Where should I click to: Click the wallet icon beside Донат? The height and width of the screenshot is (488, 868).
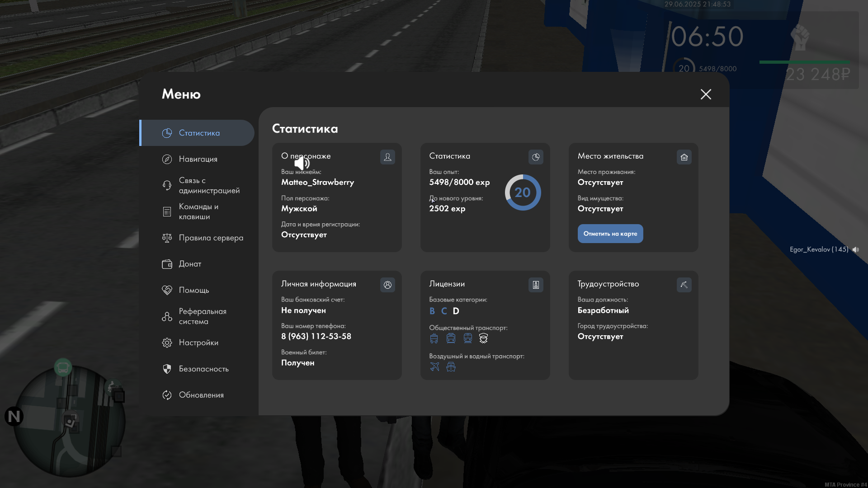tap(167, 264)
